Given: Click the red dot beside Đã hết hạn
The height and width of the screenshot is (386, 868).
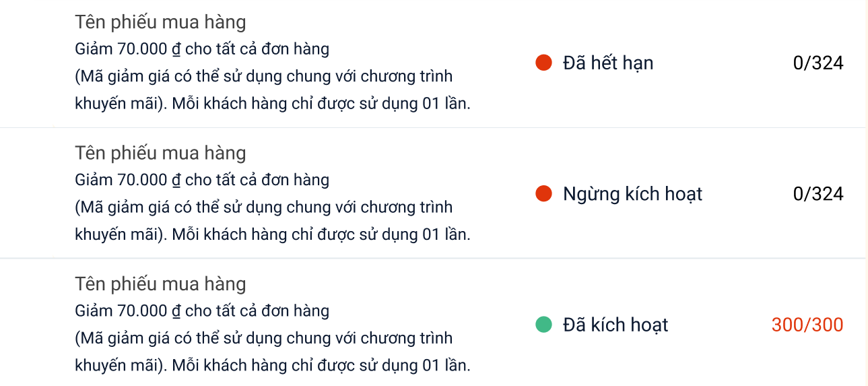Looking at the screenshot, I should coord(543,63).
